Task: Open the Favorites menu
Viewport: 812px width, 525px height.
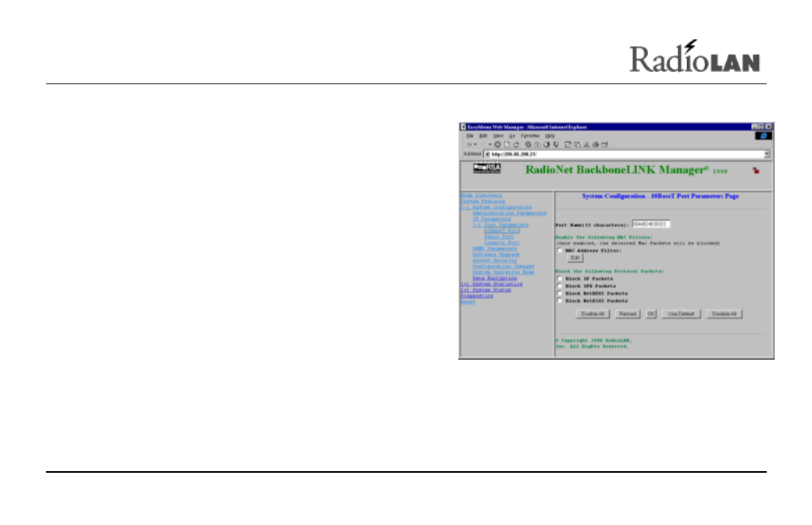Action: pos(530,136)
